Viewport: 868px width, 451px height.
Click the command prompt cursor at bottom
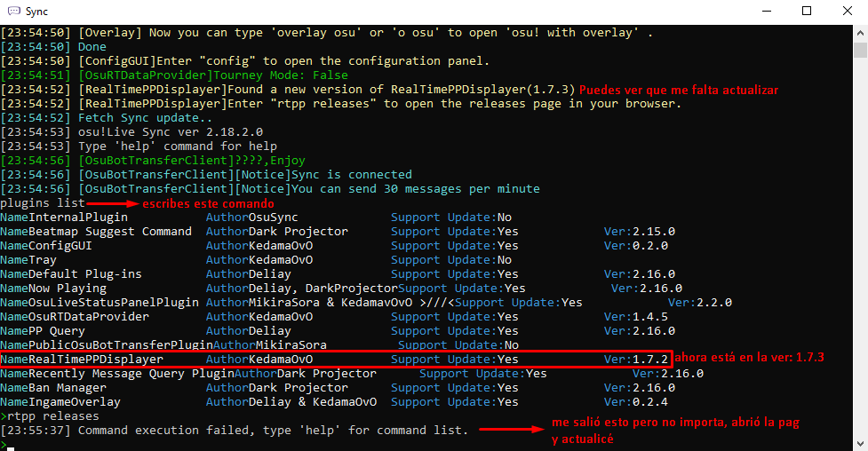[x=10, y=447]
